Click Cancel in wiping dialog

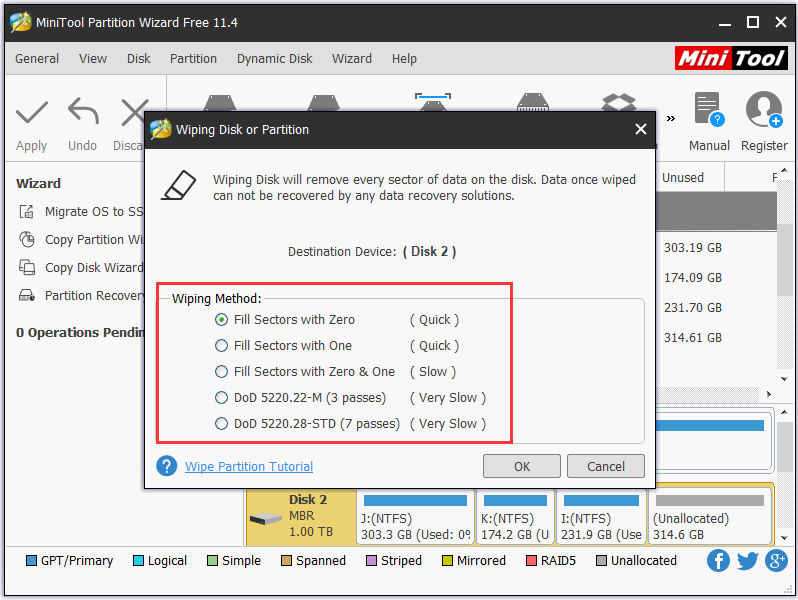(606, 466)
